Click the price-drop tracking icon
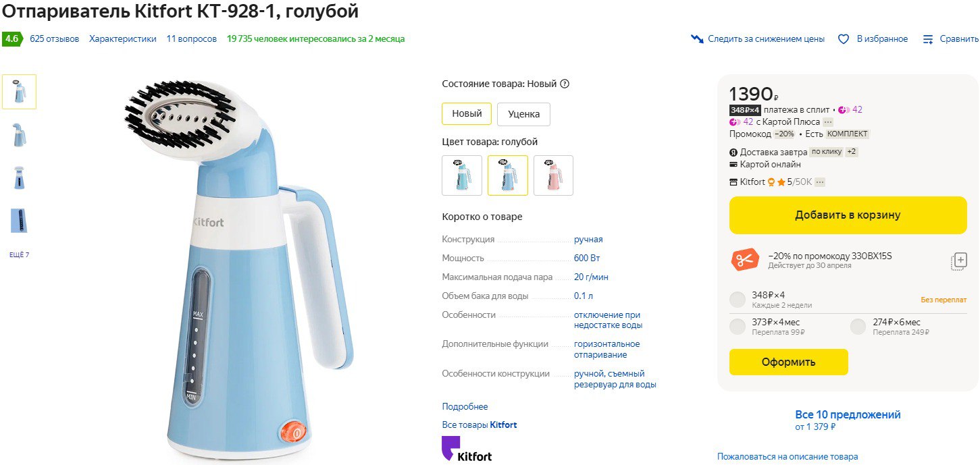Screen dimensions: 980x465 (697, 39)
